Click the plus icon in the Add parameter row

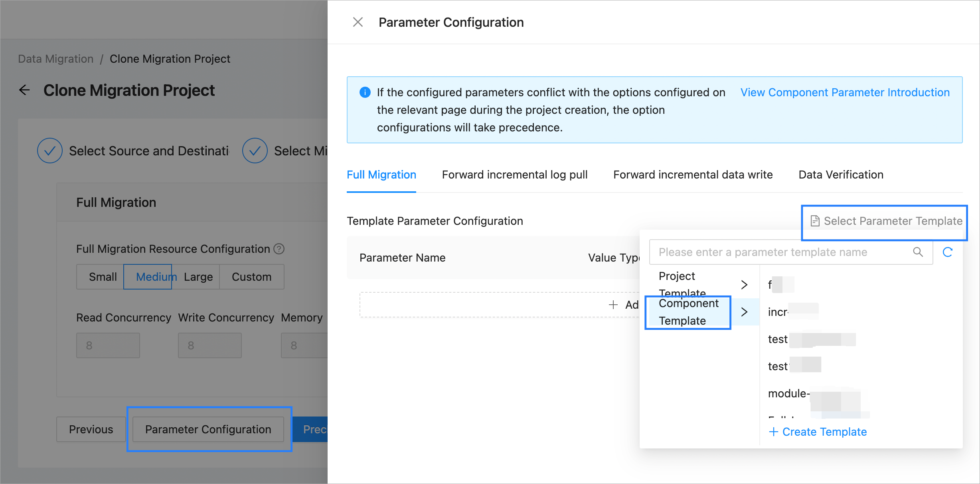[613, 305]
